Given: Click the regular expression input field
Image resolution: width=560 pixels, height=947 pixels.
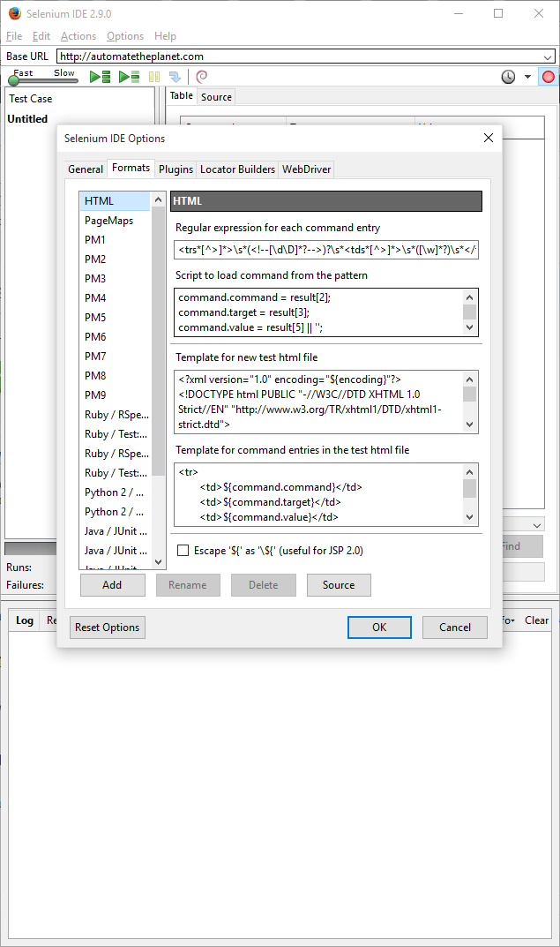Looking at the screenshot, I should [326, 250].
